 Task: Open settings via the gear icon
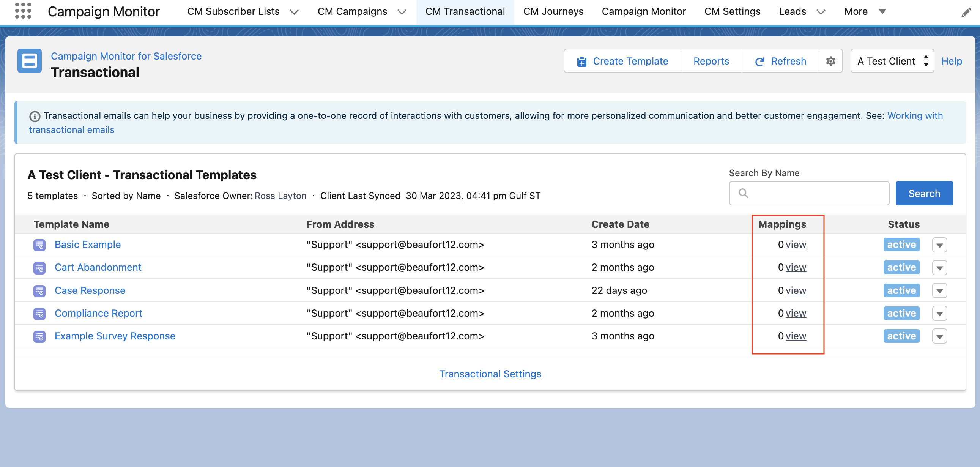point(831,61)
